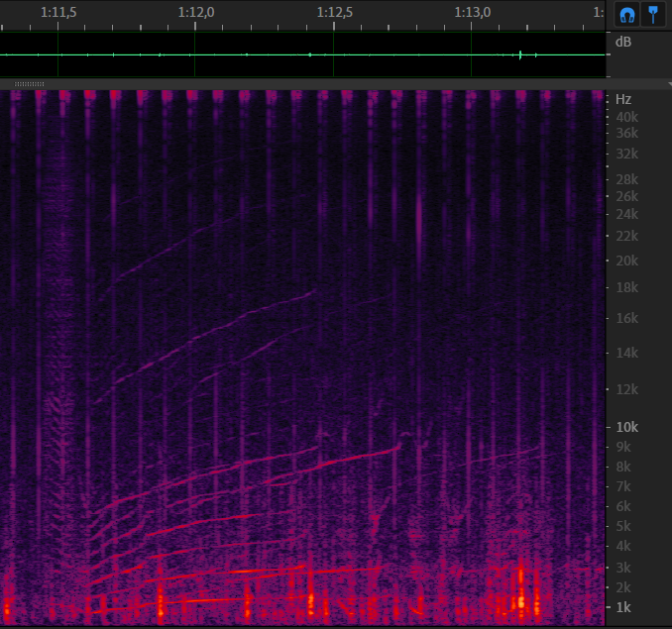Screen dimensions: 672x629
Task: Click the 8k frequency scale label
Action: (x=623, y=468)
